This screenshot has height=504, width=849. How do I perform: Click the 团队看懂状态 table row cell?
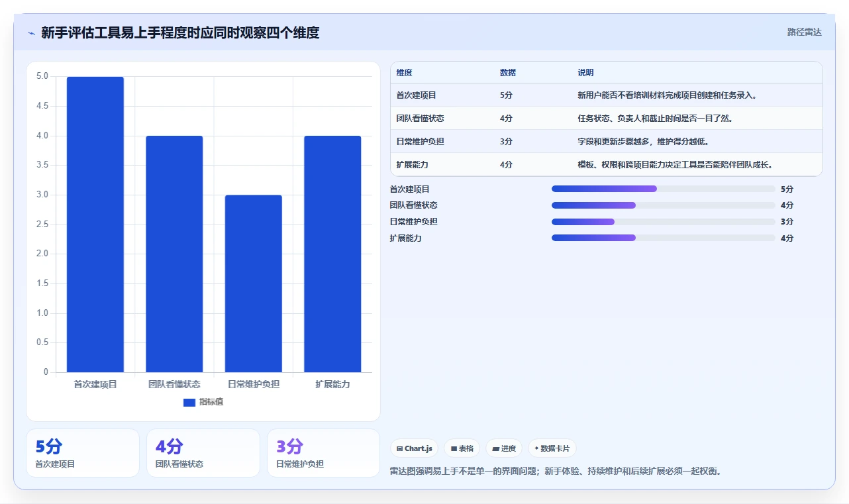420,119
